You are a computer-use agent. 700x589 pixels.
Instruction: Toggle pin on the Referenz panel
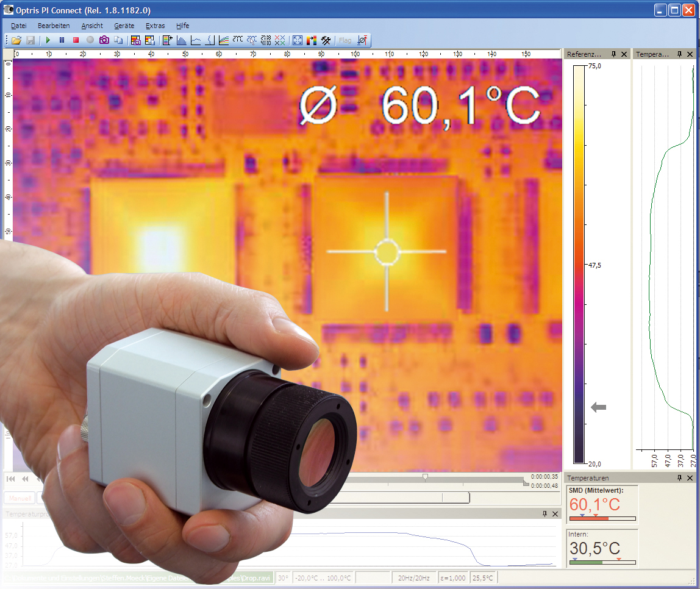[x=614, y=54]
